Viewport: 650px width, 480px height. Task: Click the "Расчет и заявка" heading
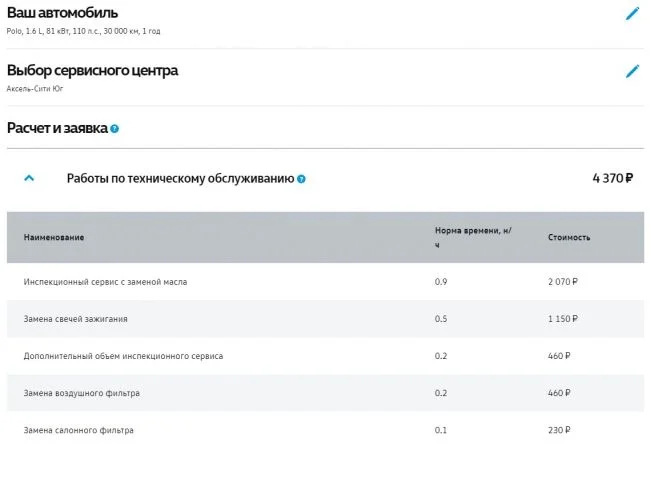point(57,128)
